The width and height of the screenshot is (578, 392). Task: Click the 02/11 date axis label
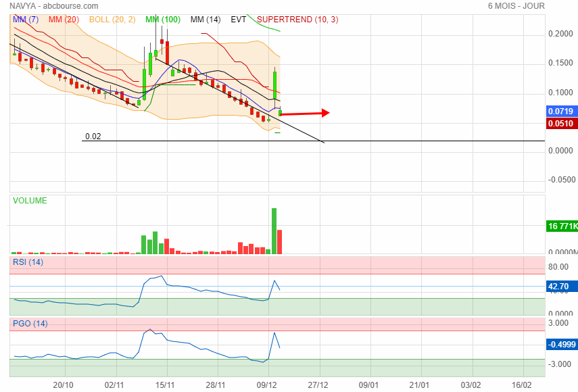pyautogui.click(x=114, y=385)
